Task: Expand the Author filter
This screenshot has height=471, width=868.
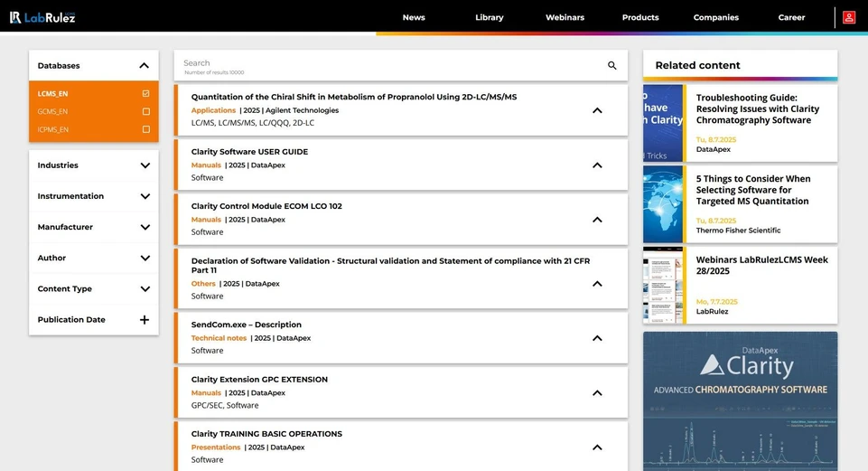Action: pyautogui.click(x=145, y=259)
